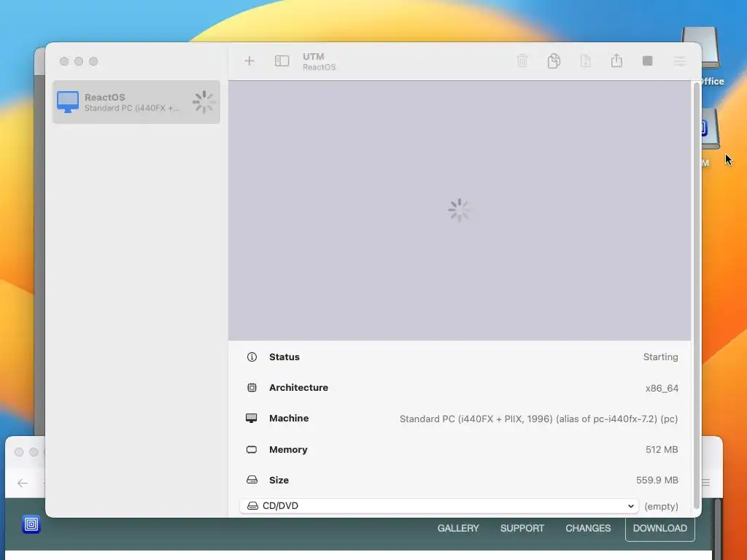Click the vertical scrollbar in UTM details pane

696,295
